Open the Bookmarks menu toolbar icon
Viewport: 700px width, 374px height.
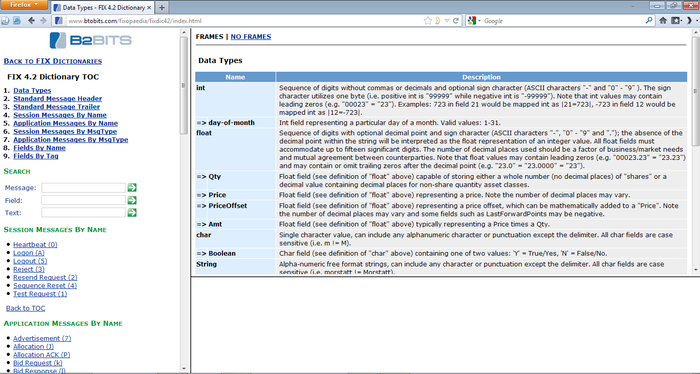coord(677,21)
